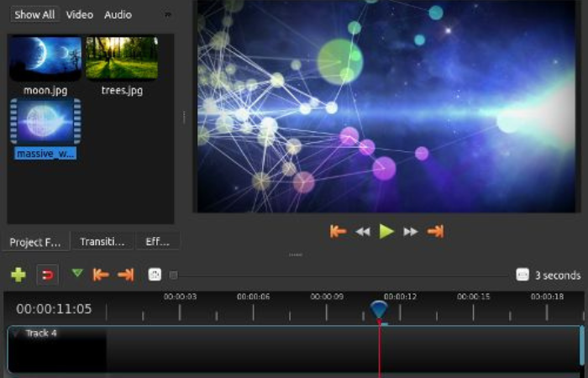Click the green Add Track plus icon
The height and width of the screenshot is (378, 588).
click(18, 275)
